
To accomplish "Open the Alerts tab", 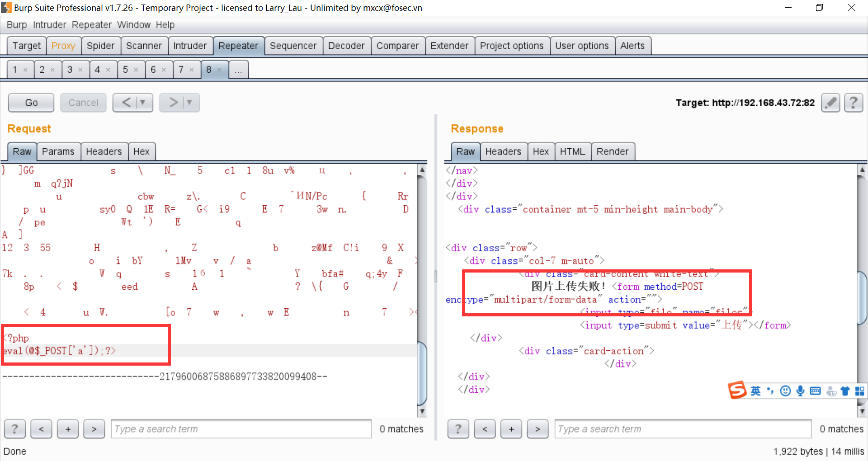I will click(632, 46).
